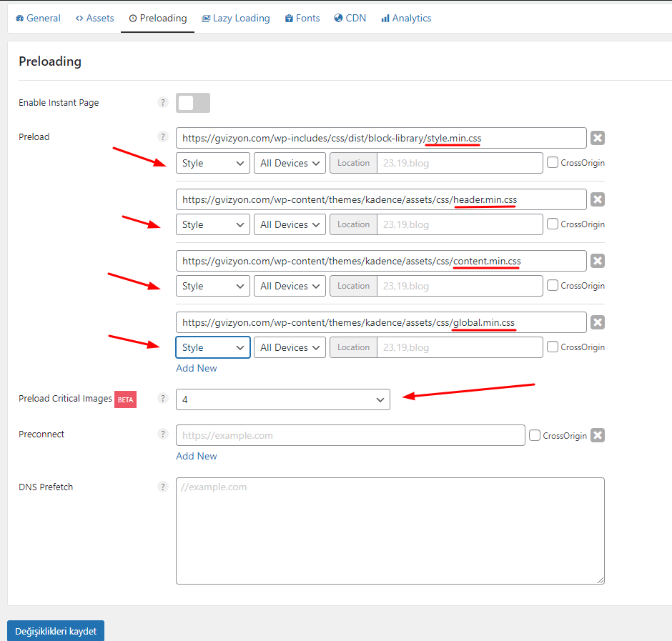
Task: Open the Fonts tab
Action: [x=302, y=18]
